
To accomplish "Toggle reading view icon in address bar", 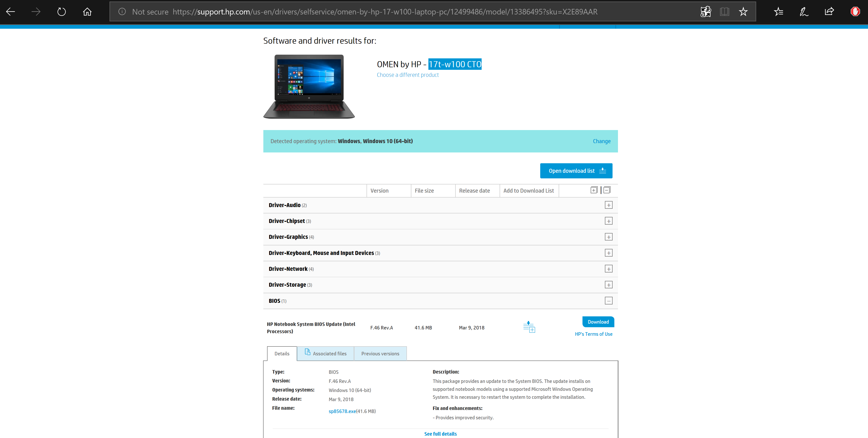I will (x=724, y=12).
